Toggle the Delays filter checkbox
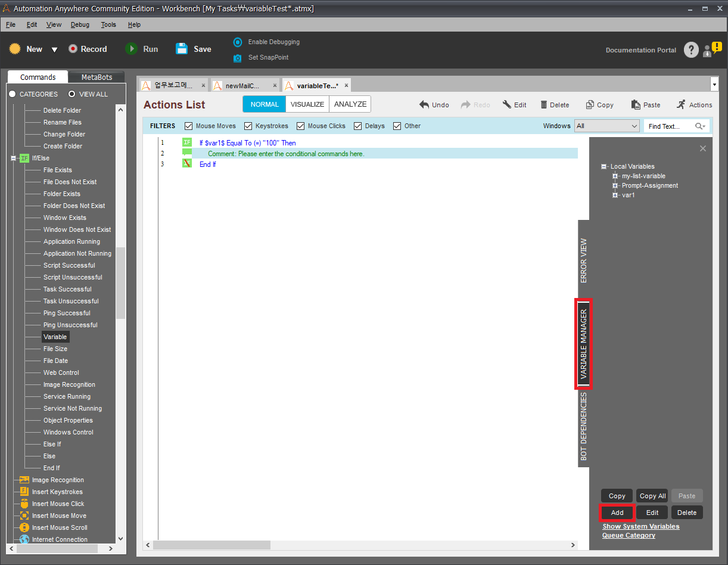Viewport: 728px width, 565px height. pyautogui.click(x=358, y=126)
